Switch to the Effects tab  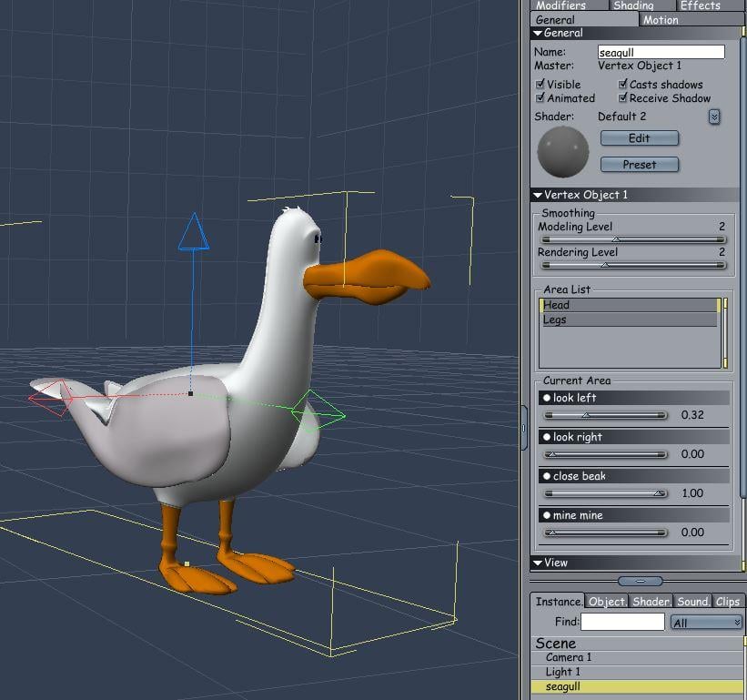click(x=710, y=5)
